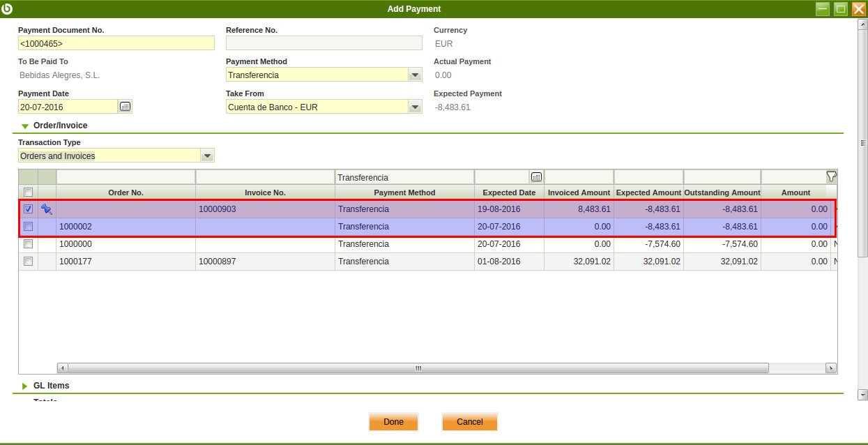Close the Add Payment dialog

[859, 9]
